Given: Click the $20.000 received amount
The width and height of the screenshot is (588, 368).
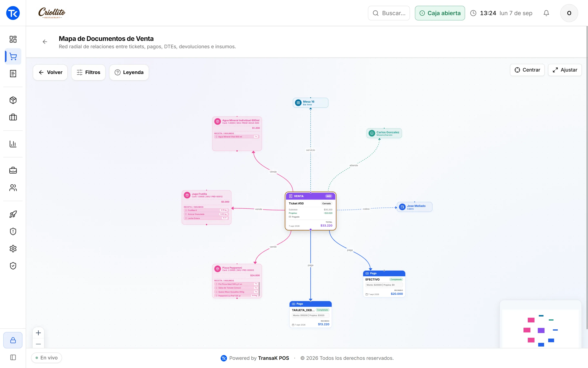Looking at the screenshot, I should [x=396, y=294].
